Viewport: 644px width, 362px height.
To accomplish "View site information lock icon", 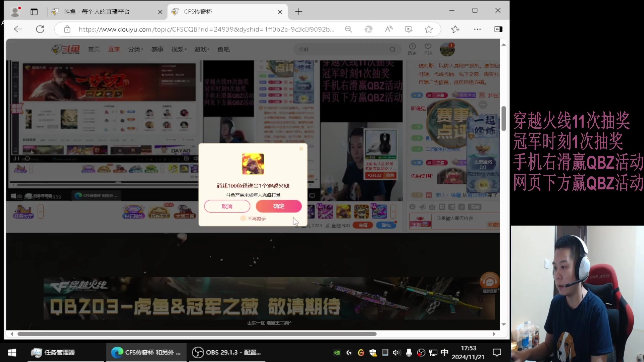I will [x=67, y=29].
